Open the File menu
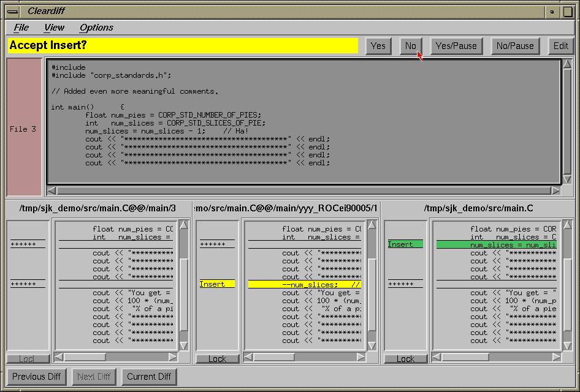This screenshot has width=580, height=392. [x=21, y=28]
